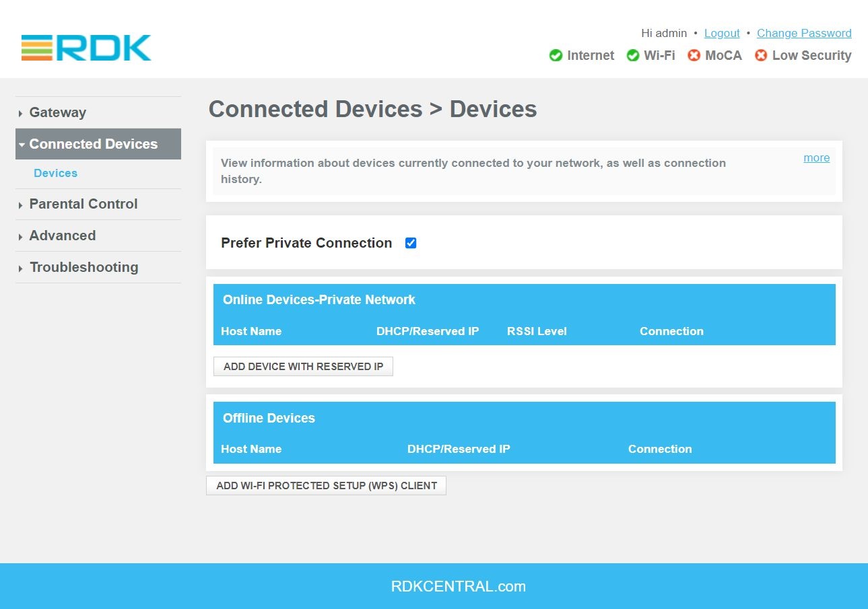Click RDKCENTRAL.com in the footer
This screenshot has width=868, height=609.
[459, 585]
